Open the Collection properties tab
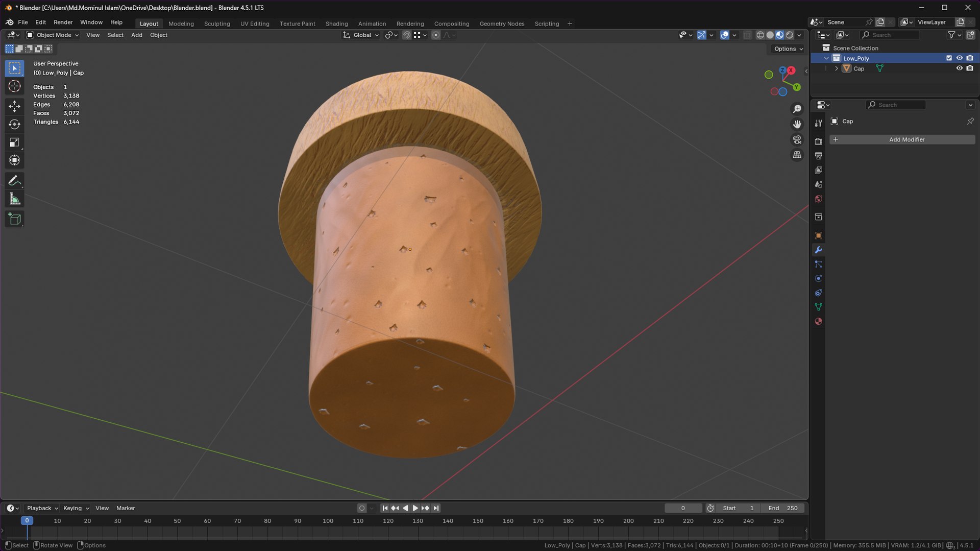This screenshot has width=980, height=551. pos(818,217)
